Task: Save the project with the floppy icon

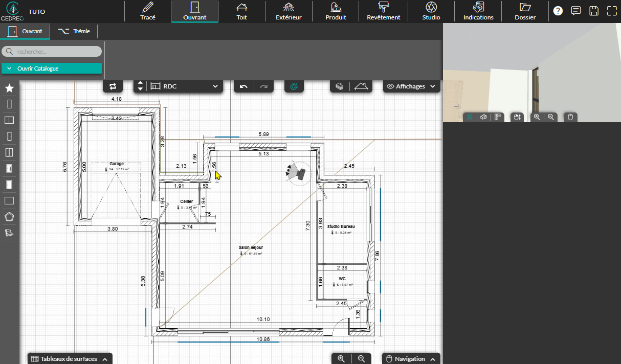Action: (593, 11)
